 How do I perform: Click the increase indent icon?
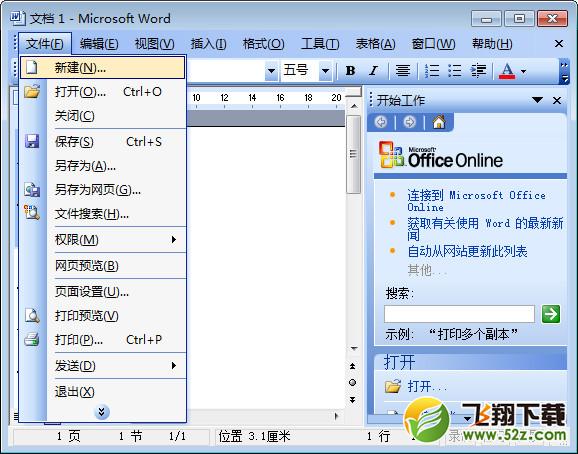pos(478,70)
